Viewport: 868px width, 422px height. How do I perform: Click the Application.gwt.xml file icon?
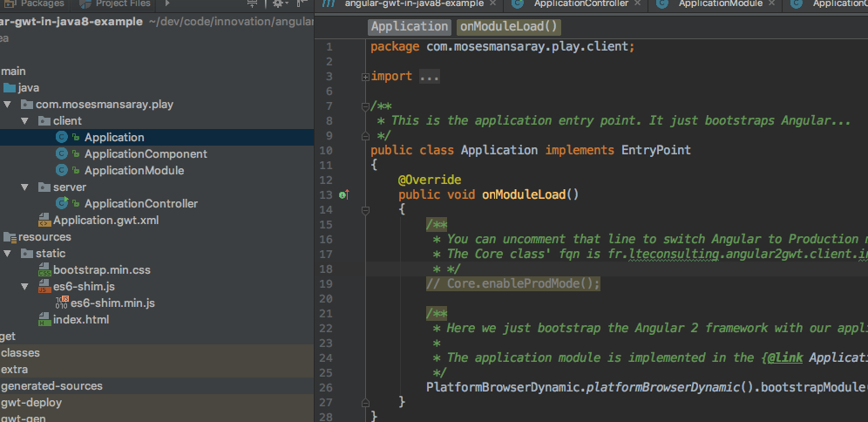44,220
